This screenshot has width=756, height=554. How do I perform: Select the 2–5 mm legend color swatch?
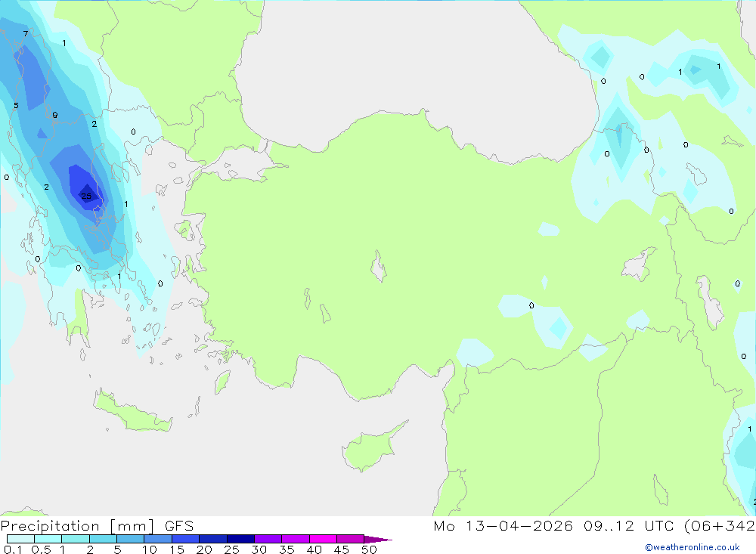point(103,539)
